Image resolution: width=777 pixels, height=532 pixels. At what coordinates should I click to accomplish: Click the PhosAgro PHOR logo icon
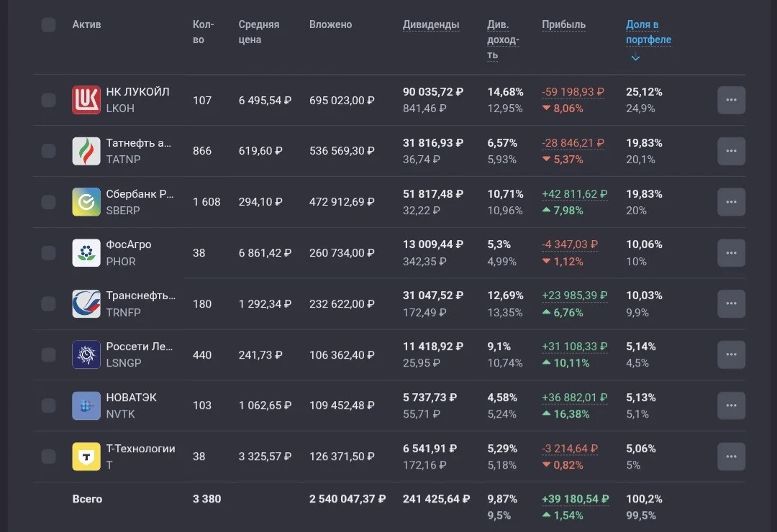[x=86, y=252]
